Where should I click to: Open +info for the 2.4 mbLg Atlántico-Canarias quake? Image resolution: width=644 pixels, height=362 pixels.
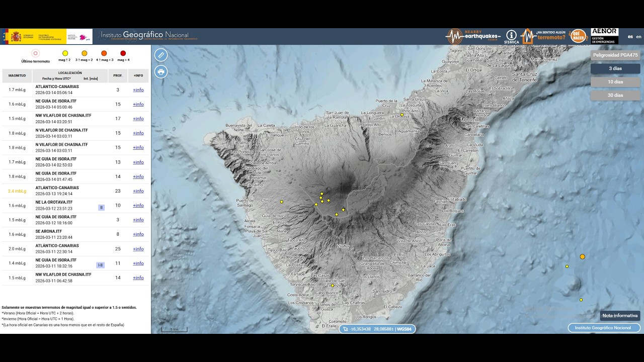coord(138,191)
